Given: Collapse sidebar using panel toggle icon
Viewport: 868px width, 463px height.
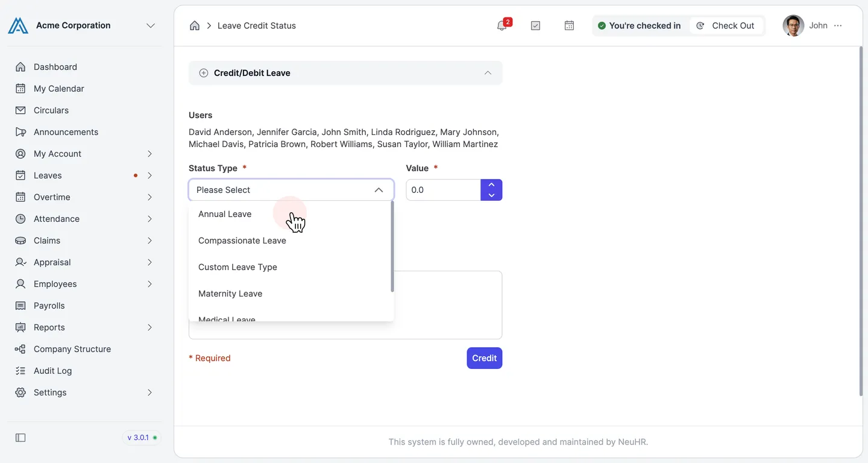Looking at the screenshot, I should 20,438.
